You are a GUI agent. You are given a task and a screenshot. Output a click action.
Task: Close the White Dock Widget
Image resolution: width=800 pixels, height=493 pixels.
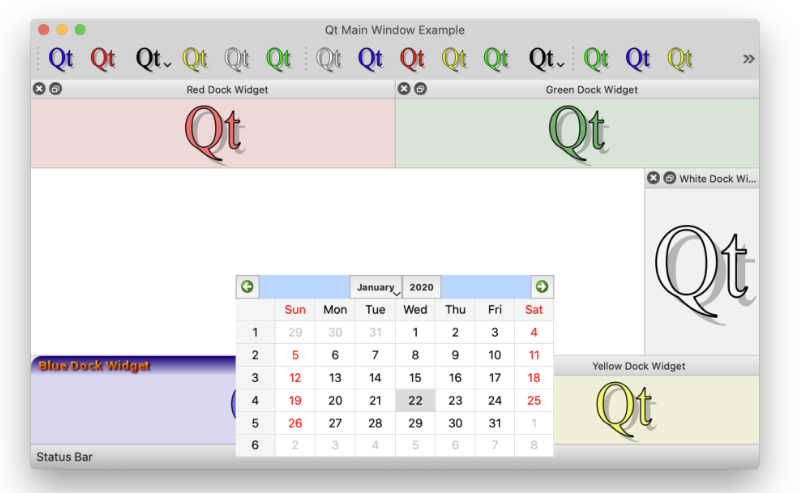(653, 178)
